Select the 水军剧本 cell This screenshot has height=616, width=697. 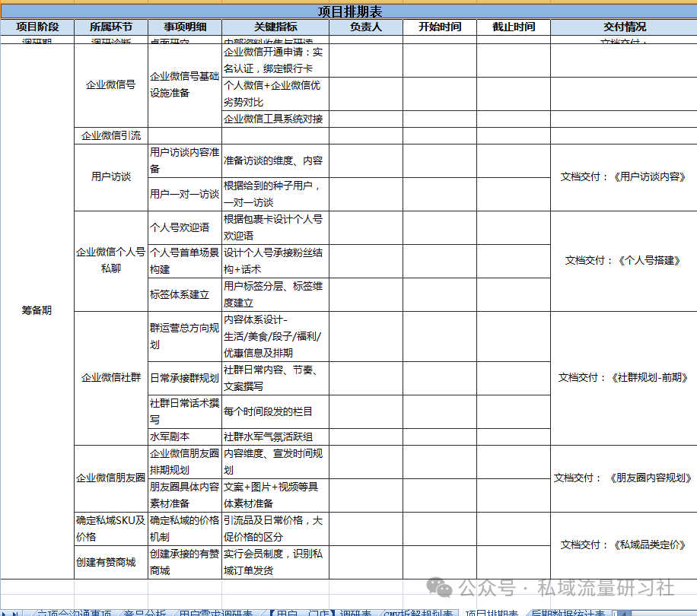185,437
